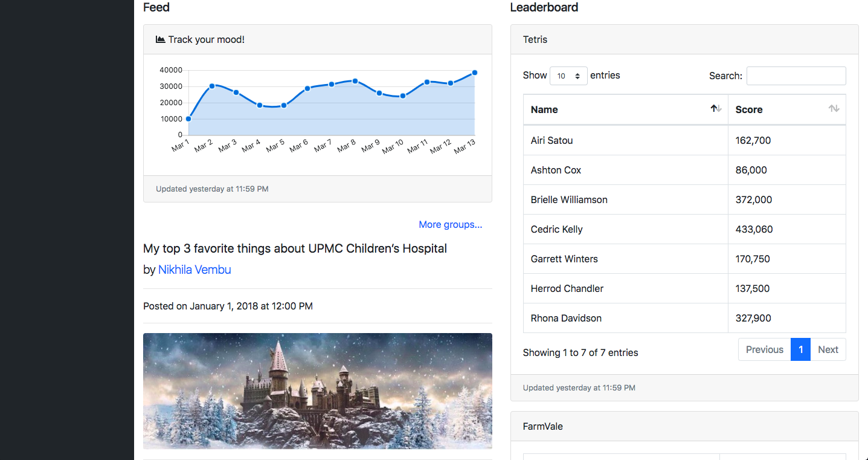This screenshot has width=868, height=460.
Task: Click the Leaderboard heading
Action: (544, 7)
